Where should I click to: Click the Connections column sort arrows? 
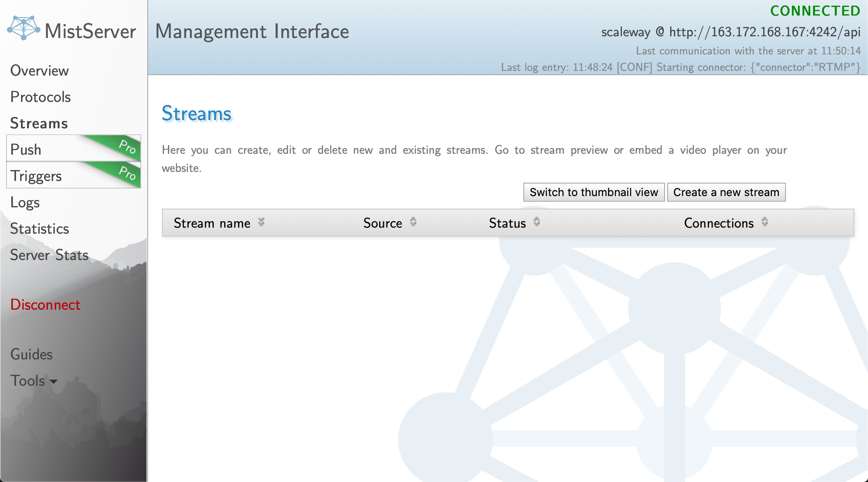coord(765,222)
